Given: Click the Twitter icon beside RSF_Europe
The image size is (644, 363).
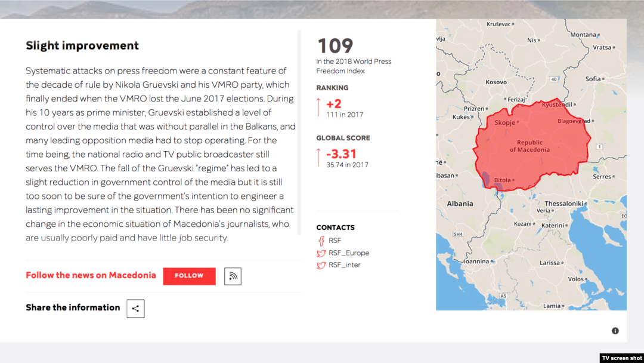Looking at the screenshot, I should tap(321, 253).
